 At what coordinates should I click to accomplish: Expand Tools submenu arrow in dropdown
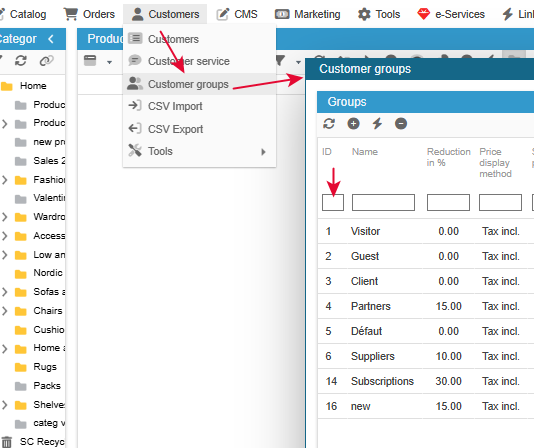click(263, 152)
